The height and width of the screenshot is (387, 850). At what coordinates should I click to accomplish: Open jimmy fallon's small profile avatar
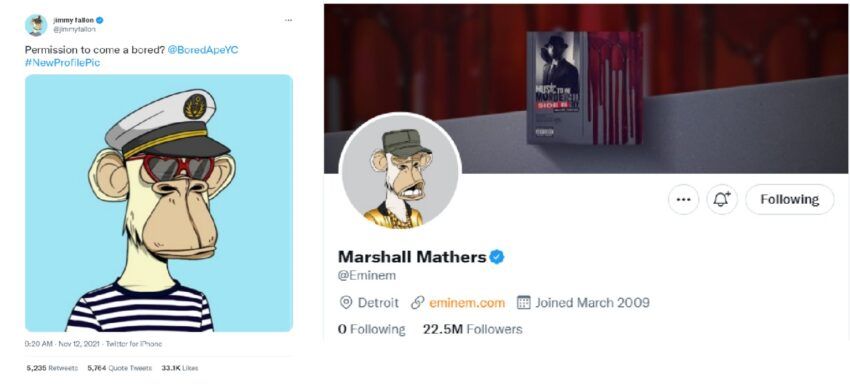[36, 25]
